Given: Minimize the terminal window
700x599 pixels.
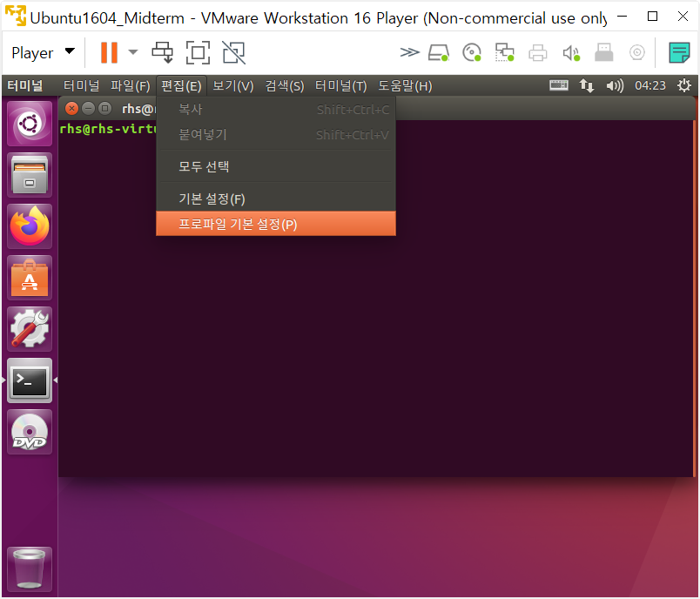Looking at the screenshot, I should (89, 109).
